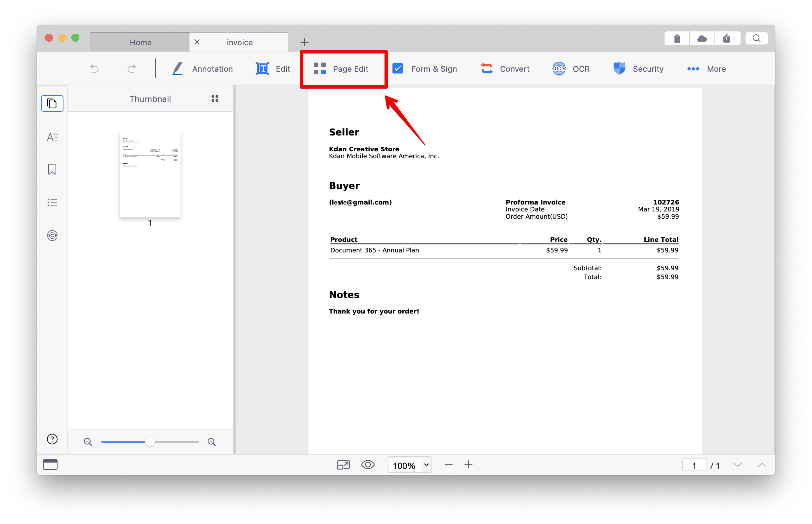Image resolution: width=812 pixels, height=524 pixels.
Task: Open the cloud upload icon
Action: (701, 38)
